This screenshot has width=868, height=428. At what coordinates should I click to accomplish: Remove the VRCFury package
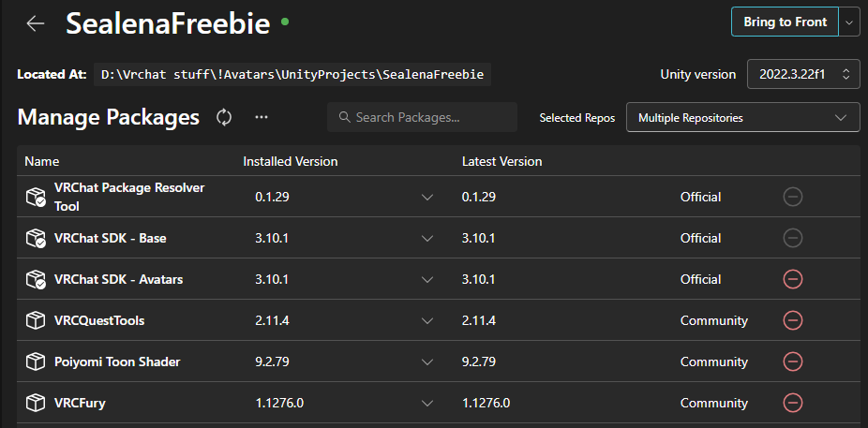point(792,403)
